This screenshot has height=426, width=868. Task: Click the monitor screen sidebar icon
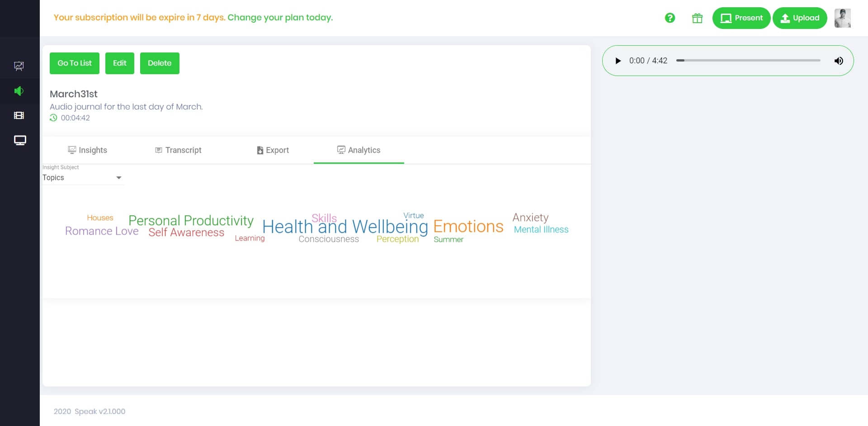pyautogui.click(x=20, y=140)
